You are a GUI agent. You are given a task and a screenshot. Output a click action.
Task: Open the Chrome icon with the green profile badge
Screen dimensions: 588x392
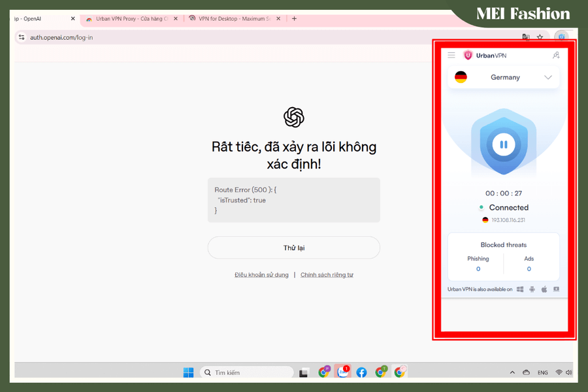pyautogui.click(x=381, y=372)
